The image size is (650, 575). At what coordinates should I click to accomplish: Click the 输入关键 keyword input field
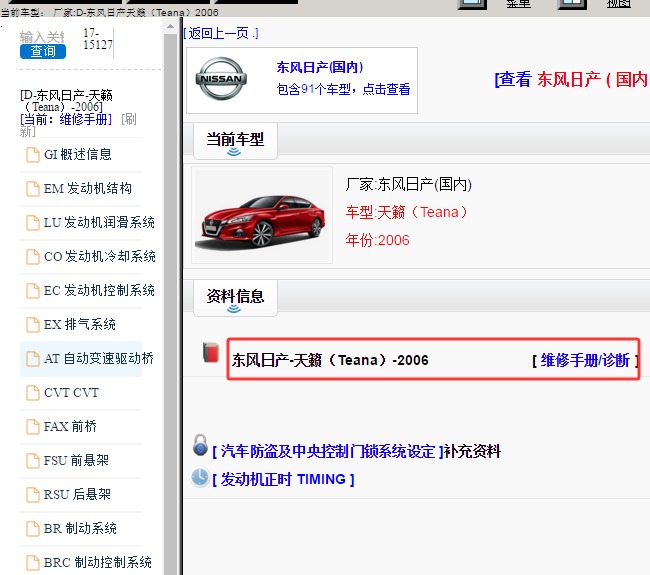click(x=42, y=37)
